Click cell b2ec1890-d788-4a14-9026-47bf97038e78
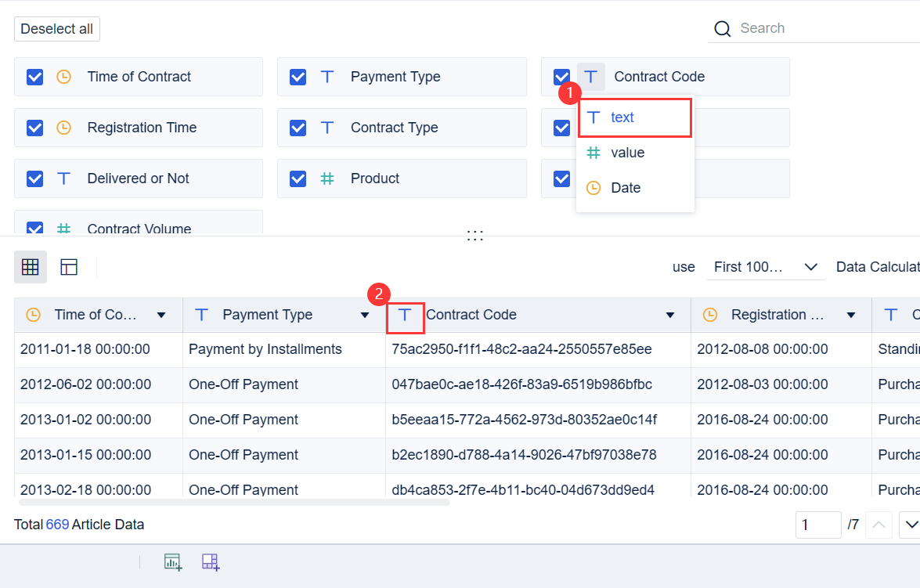The image size is (920, 588). 538,456
